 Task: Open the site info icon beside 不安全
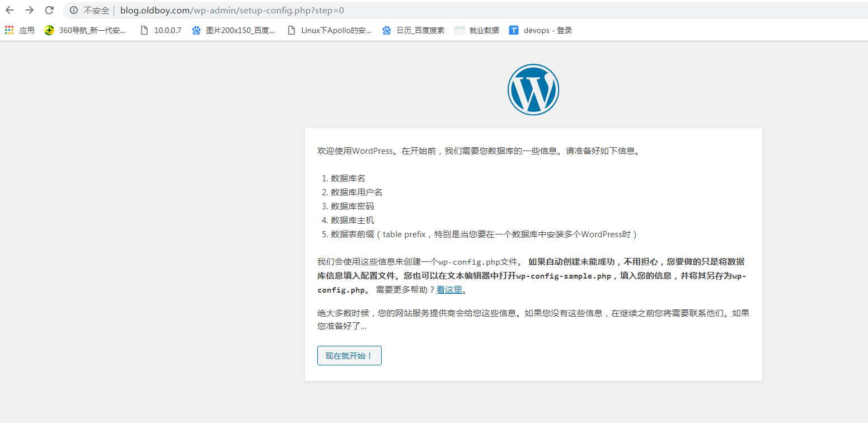tap(74, 10)
